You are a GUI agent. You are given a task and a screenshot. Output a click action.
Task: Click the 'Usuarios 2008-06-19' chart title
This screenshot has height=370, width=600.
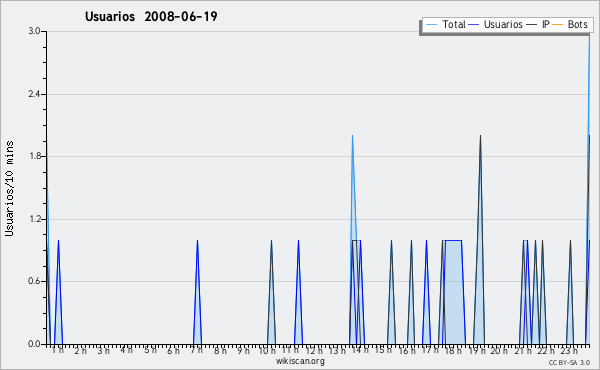[151, 16]
